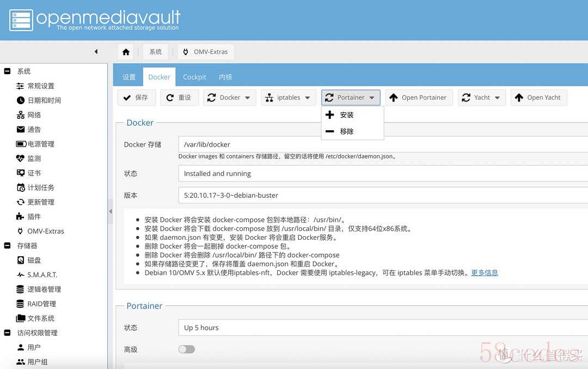Open OMV-Extras plug icon in sidebar
588x369 pixels.
[x=20, y=231]
